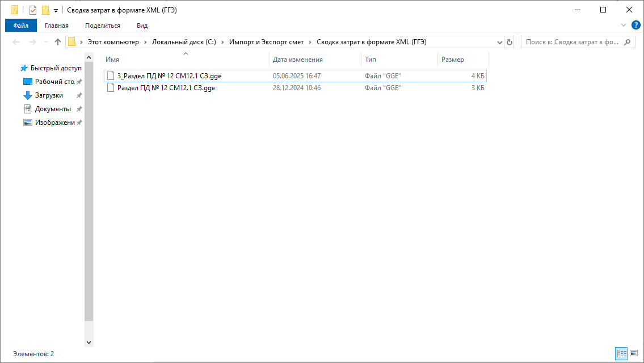The width and height of the screenshot is (644, 363).
Task: Expand the ribbon with the chevron arrow
Action: pyautogui.click(x=624, y=25)
